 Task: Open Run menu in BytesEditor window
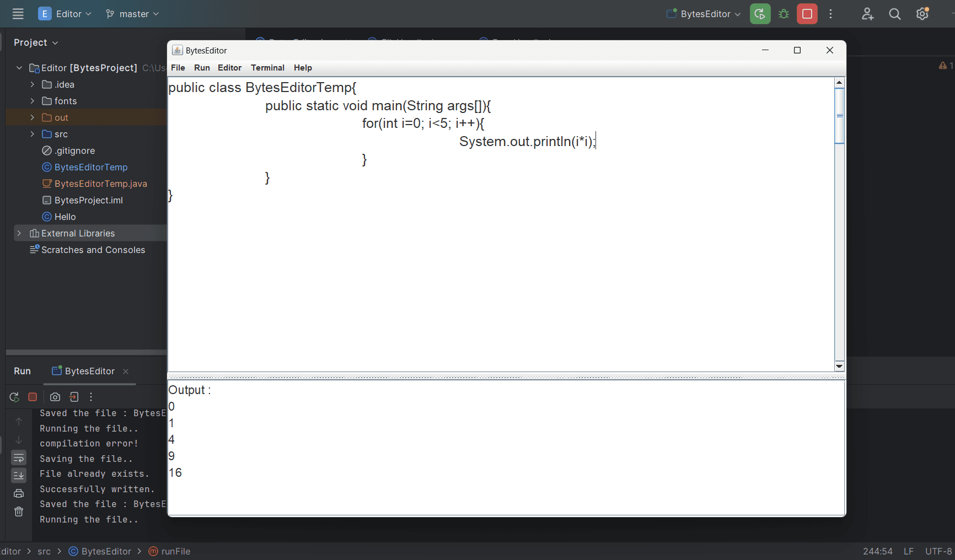click(x=202, y=68)
